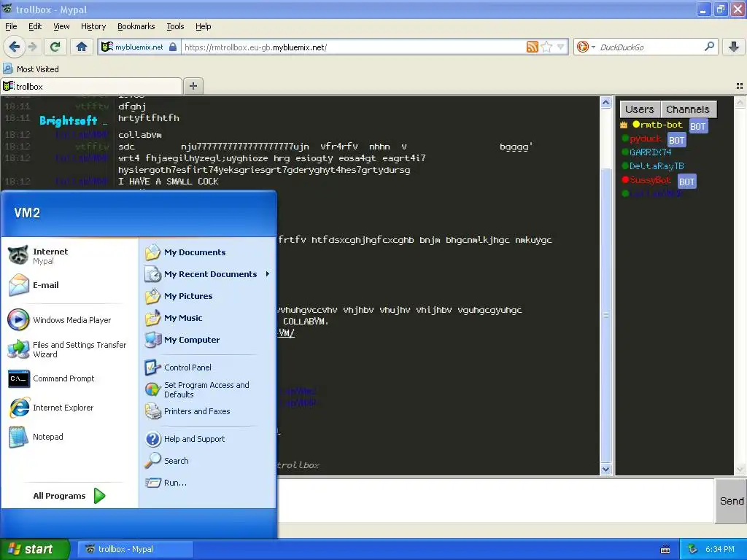Reload the page with the refresh icon
747x560 pixels.
pos(55,47)
